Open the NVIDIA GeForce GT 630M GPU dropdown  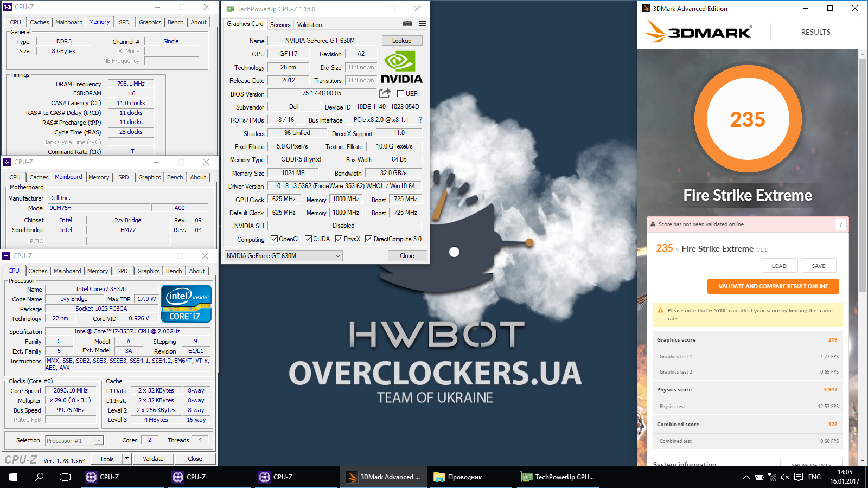coord(284,256)
